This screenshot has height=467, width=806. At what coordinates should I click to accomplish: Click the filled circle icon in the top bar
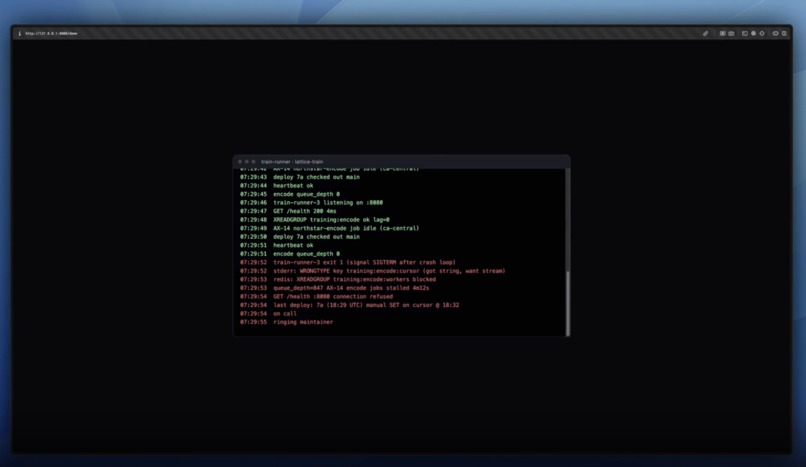[754, 33]
